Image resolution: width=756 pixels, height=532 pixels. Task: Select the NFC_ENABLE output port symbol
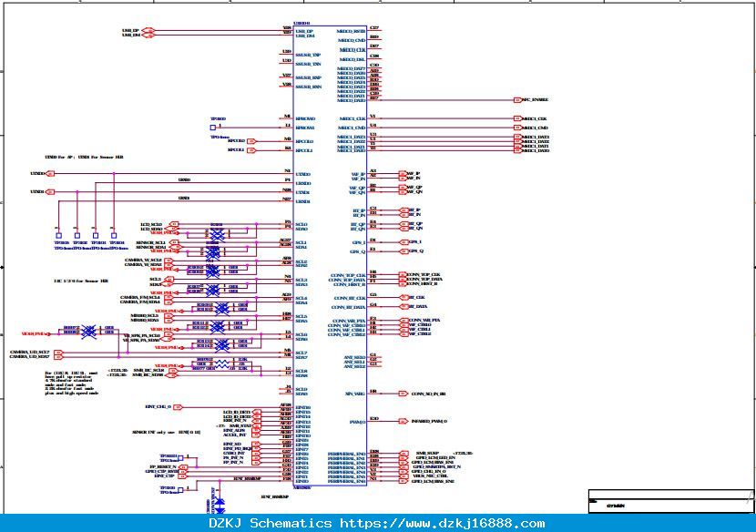tap(517, 100)
